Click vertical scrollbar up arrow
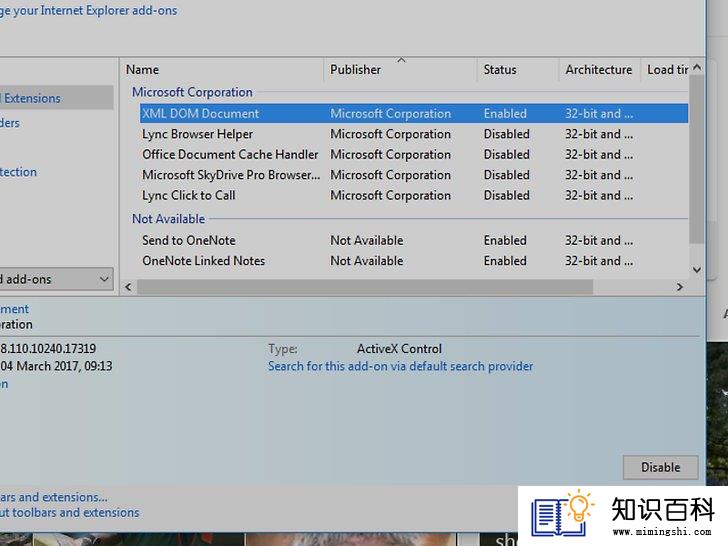Screen dimensions: 728x546 (696, 68)
